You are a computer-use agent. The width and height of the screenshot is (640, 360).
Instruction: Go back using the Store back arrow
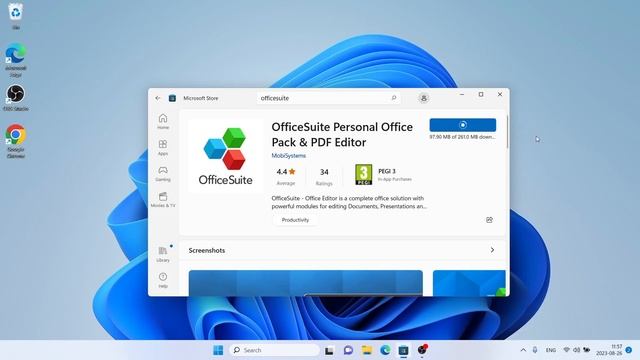click(x=158, y=98)
